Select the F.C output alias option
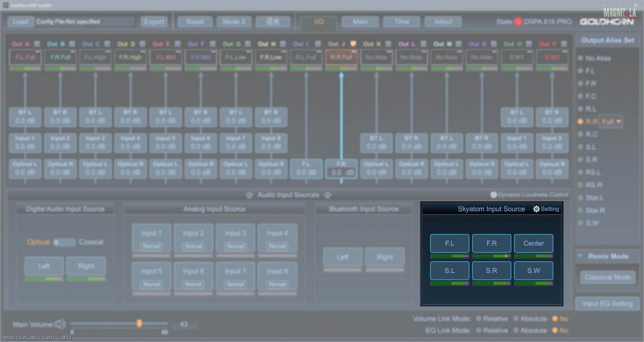The width and height of the screenshot is (644, 342). click(580, 96)
